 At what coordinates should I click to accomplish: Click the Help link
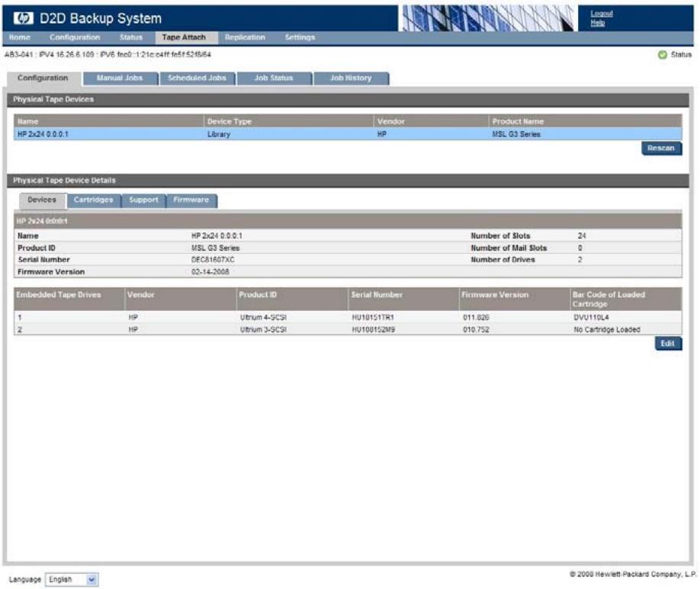(597, 23)
